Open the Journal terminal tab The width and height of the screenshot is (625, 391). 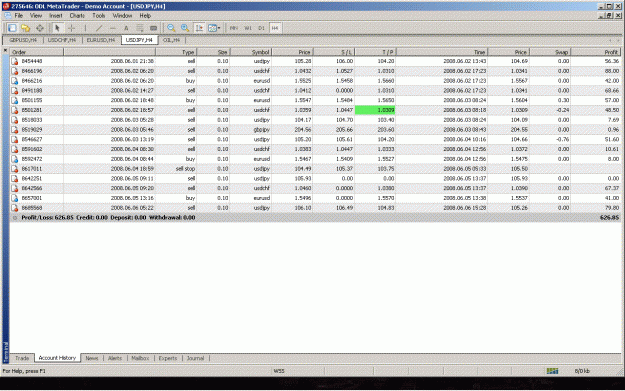(x=195, y=358)
